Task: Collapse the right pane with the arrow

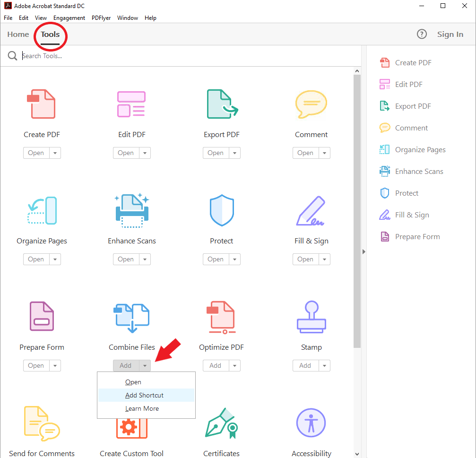Action: coord(363,251)
